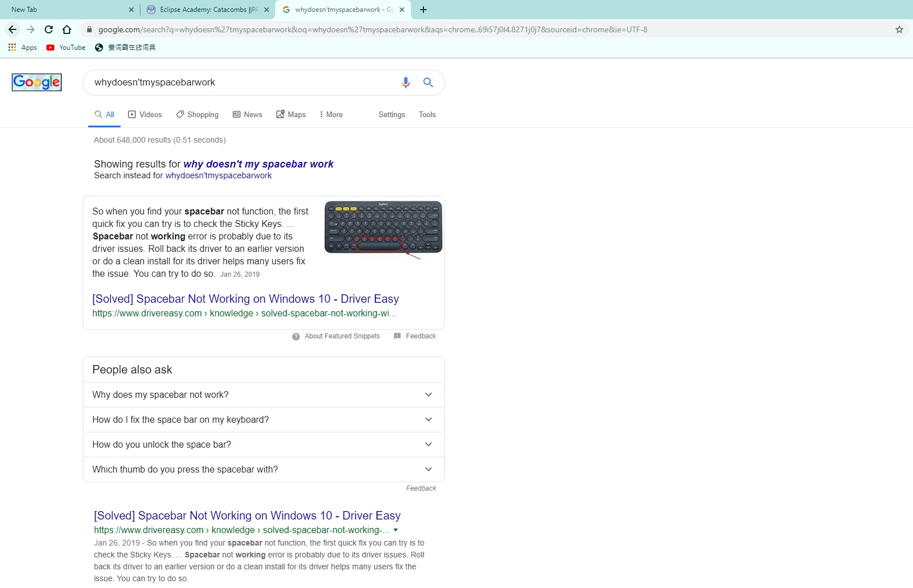This screenshot has height=588, width=913.
Task: Reload the page using the refresh icon
Action: point(49,29)
